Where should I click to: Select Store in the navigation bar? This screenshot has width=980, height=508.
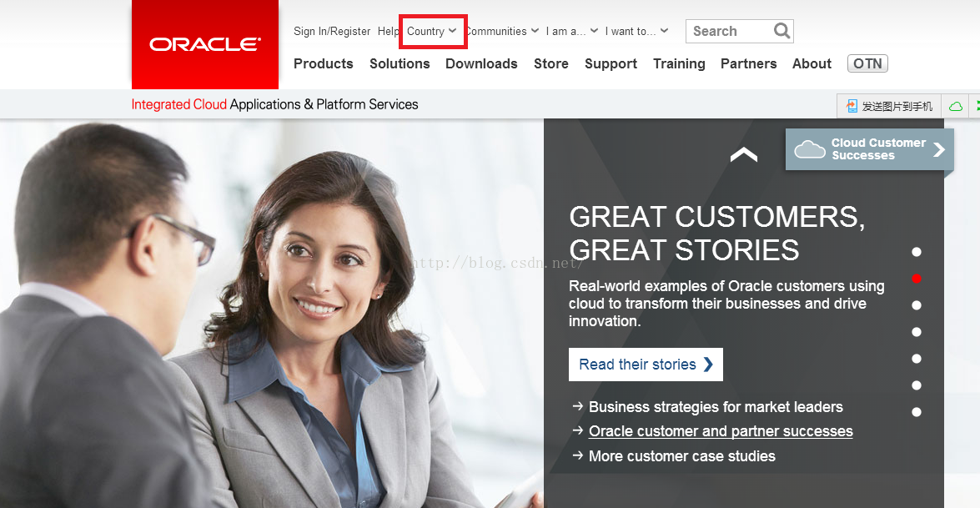coord(550,63)
